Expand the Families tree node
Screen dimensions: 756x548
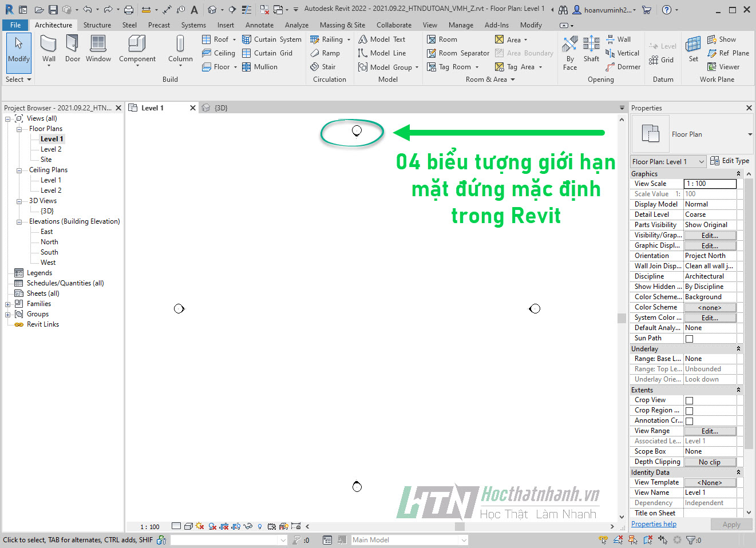pyautogui.click(x=8, y=304)
